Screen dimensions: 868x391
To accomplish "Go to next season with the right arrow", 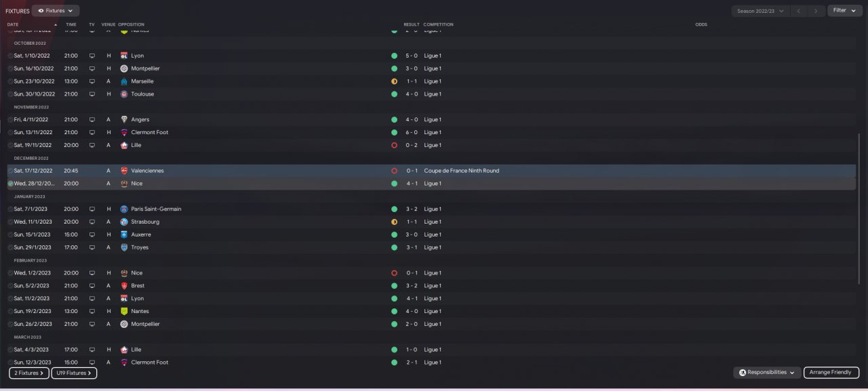I will (816, 11).
